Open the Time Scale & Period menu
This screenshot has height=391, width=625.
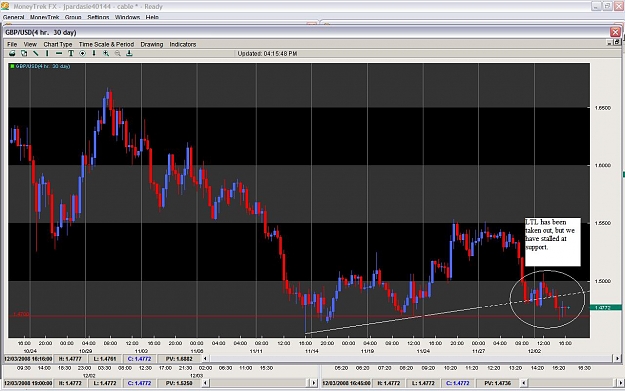point(106,44)
